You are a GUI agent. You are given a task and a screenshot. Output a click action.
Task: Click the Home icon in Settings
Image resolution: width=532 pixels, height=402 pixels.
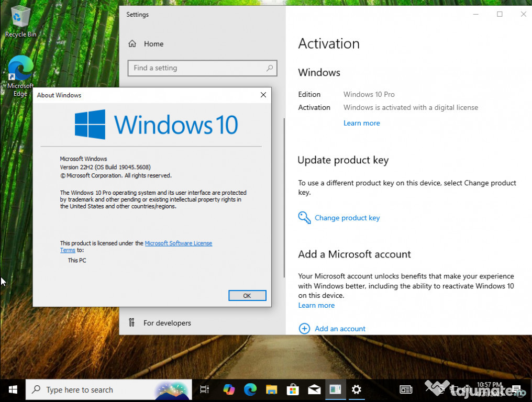point(132,44)
